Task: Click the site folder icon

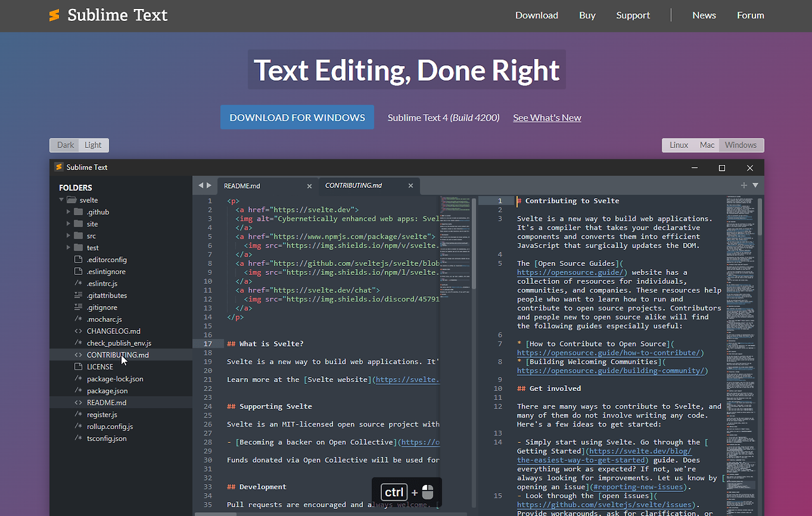Action: (78, 224)
